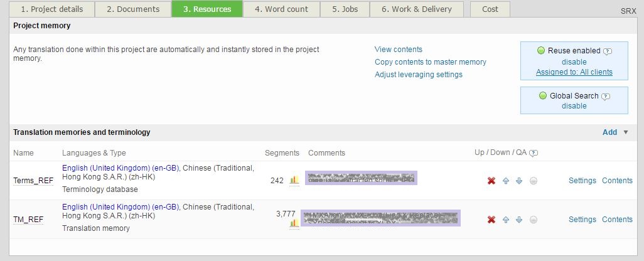Click Copy contents to master memory
Viewport: 644px width, 261px height.
click(x=431, y=62)
